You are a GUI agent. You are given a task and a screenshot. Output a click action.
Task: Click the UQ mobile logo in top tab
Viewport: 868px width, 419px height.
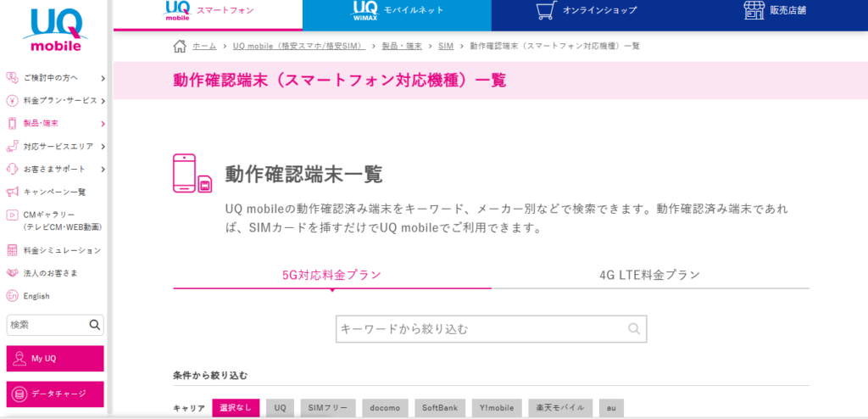point(177,10)
